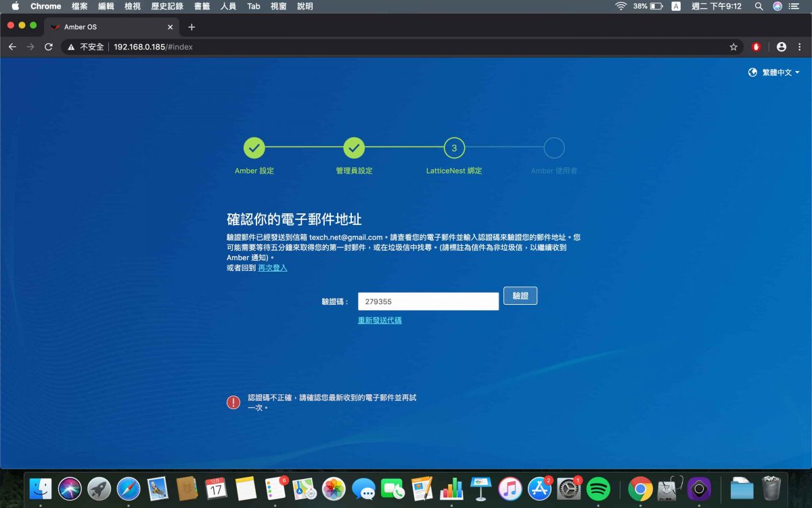
Task: Open Notes from the dock
Action: (x=245, y=488)
